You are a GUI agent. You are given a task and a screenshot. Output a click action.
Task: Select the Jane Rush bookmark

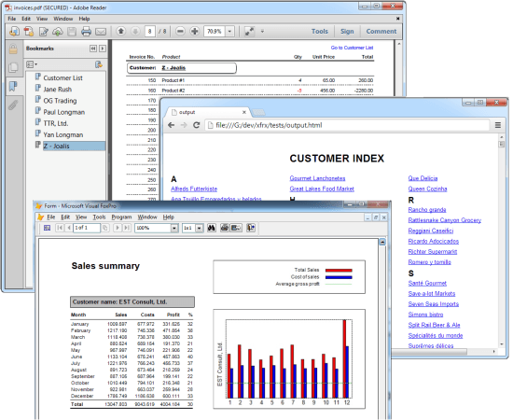point(57,89)
